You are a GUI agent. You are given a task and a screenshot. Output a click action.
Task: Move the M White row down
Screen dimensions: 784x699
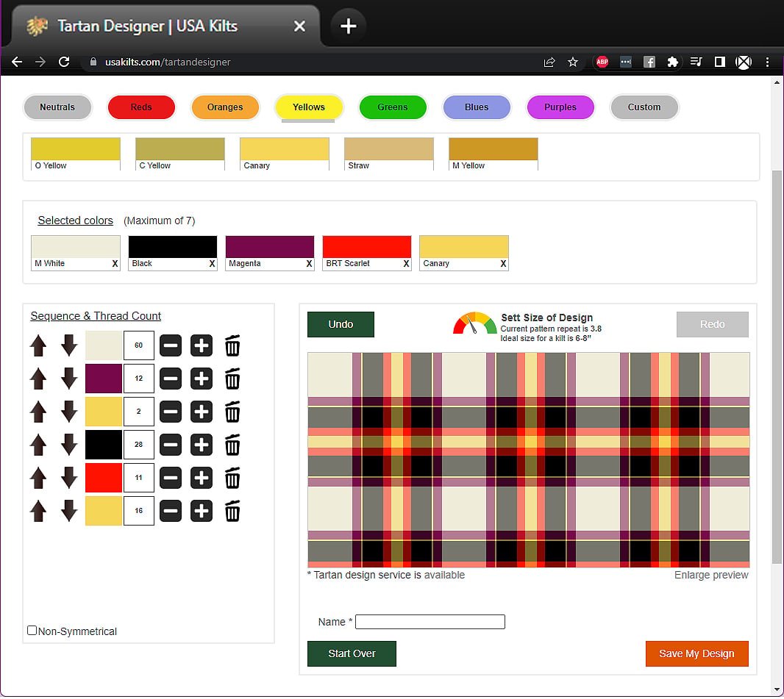69,345
